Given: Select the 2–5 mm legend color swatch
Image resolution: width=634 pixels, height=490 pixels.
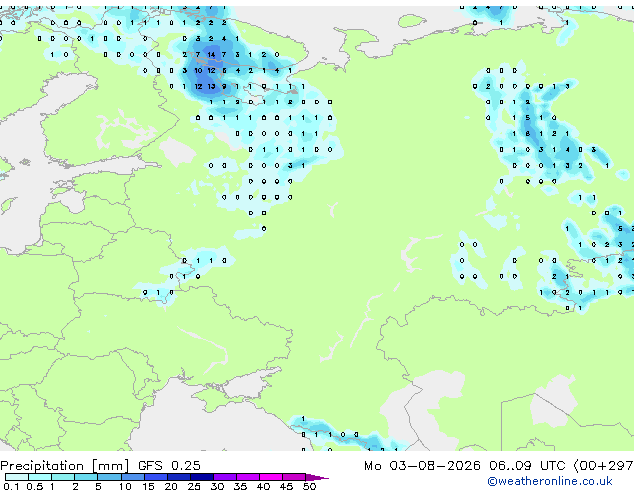Looking at the screenshot, I should [x=86, y=477].
